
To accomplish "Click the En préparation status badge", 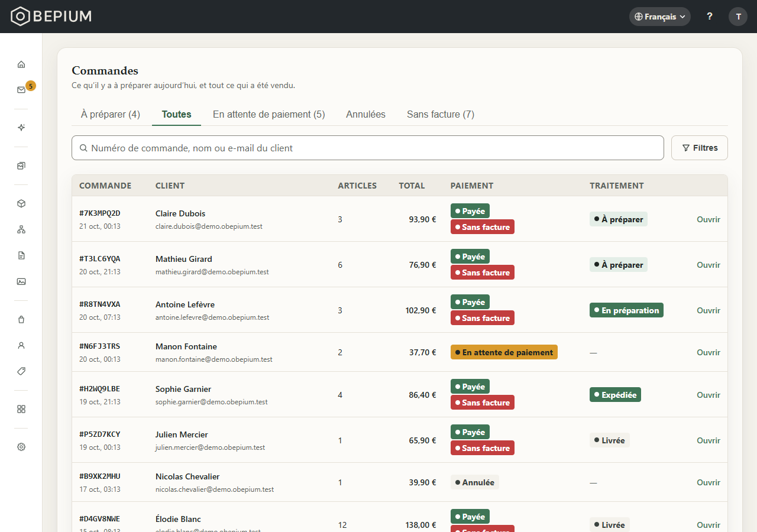I will pyautogui.click(x=626, y=310).
